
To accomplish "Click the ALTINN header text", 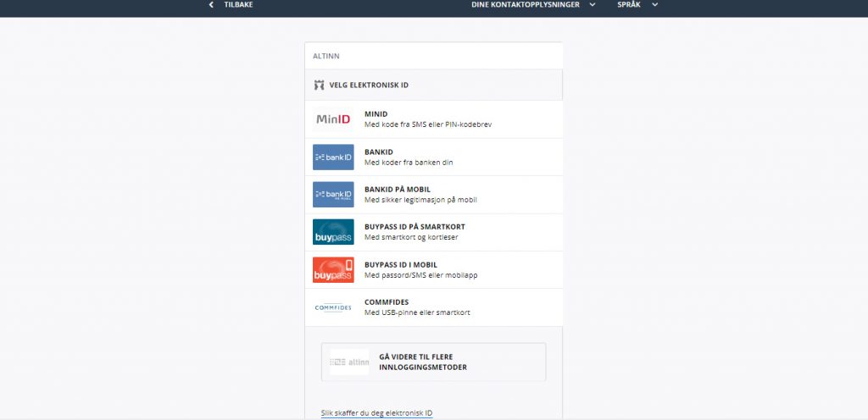I will [x=326, y=57].
